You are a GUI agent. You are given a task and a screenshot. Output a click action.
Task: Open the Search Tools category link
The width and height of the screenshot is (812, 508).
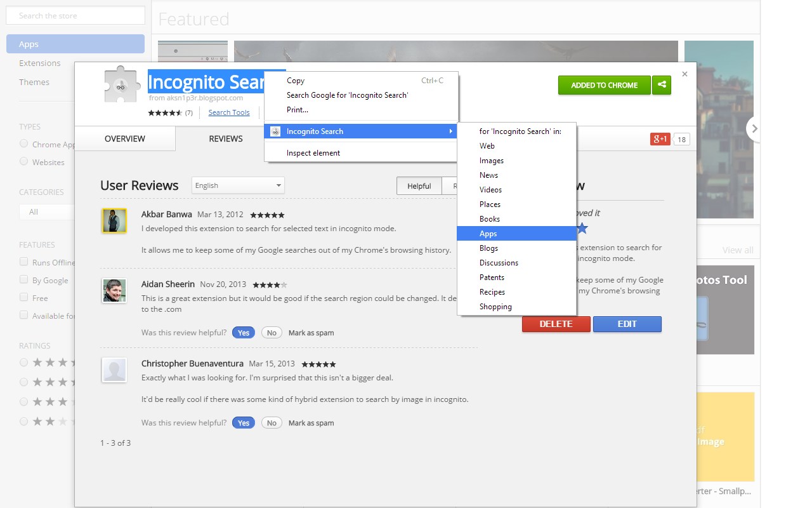click(229, 112)
